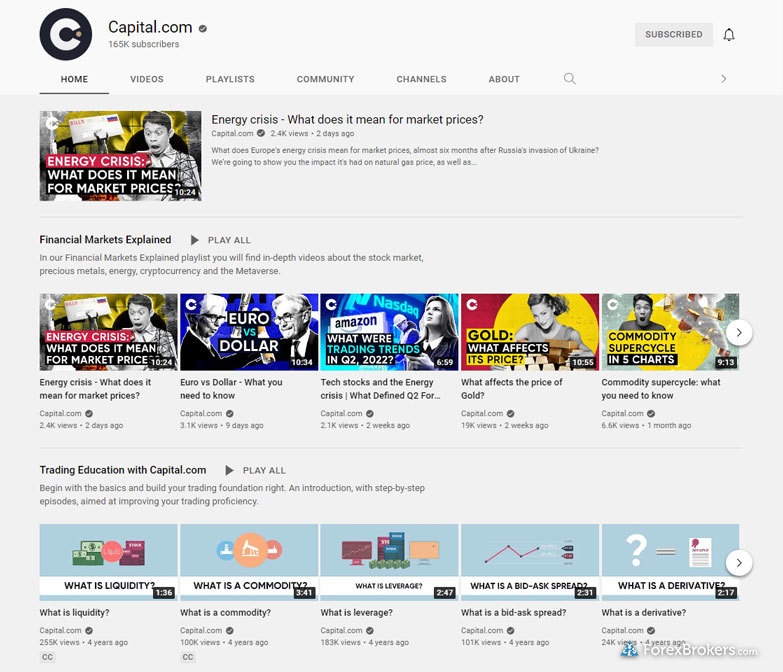Viewport: 783px width, 672px height.
Task: Click title What is leverage?
Action: [357, 612]
